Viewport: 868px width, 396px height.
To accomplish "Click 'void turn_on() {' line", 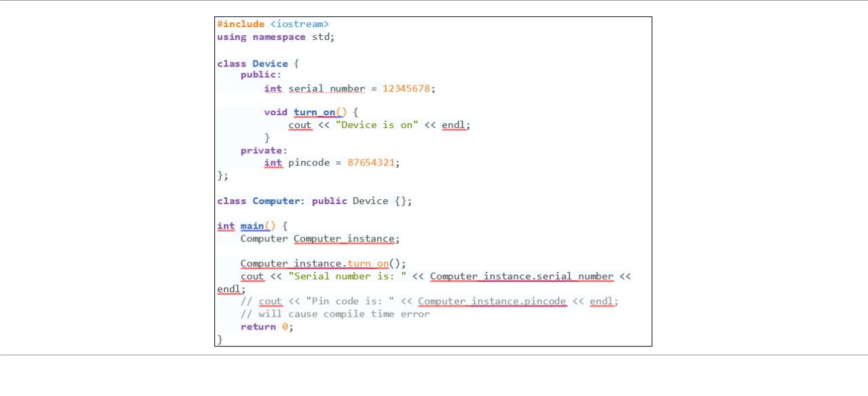I will pos(311,112).
